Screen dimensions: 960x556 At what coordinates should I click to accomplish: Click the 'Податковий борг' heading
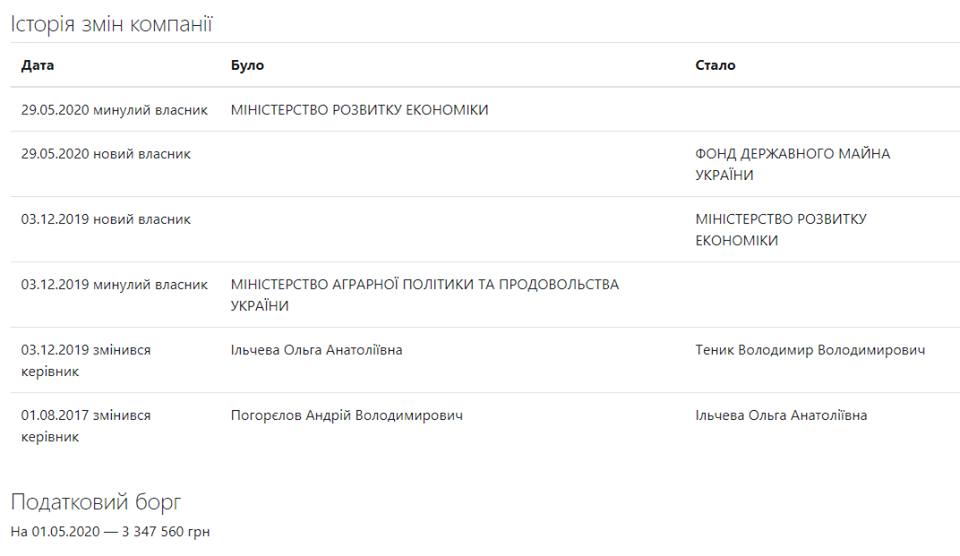point(96,502)
